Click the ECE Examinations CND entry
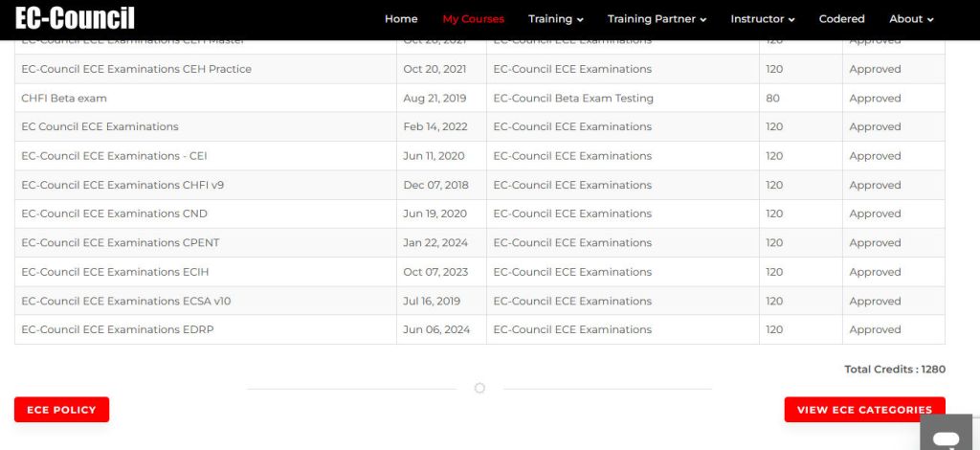This screenshot has height=450, width=980. (114, 214)
